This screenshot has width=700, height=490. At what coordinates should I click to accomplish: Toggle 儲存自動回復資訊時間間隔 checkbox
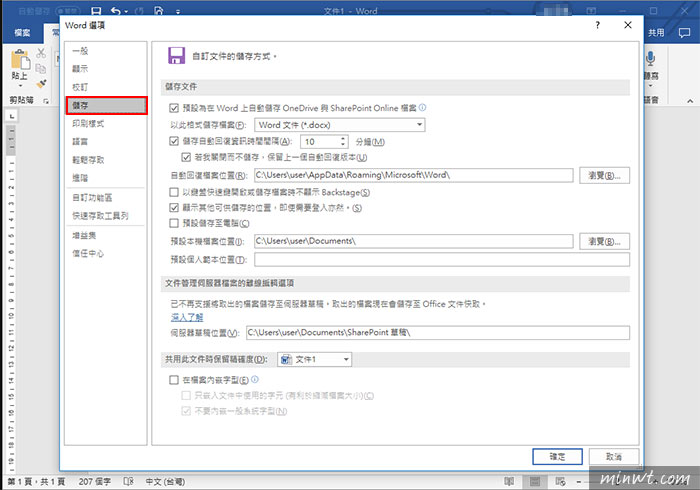click(x=174, y=141)
